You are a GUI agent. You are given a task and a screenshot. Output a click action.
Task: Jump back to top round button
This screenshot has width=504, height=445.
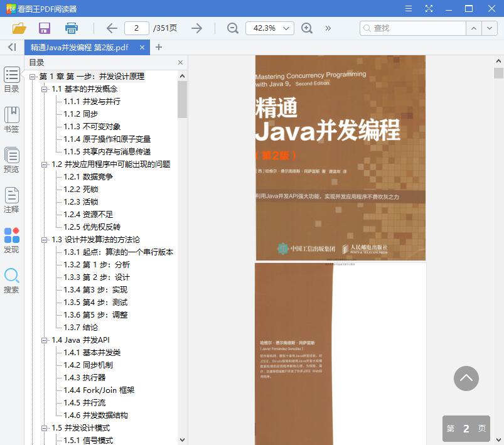[466, 378]
